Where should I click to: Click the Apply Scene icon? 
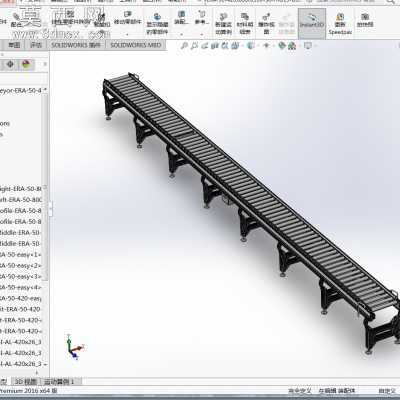click(x=292, y=46)
